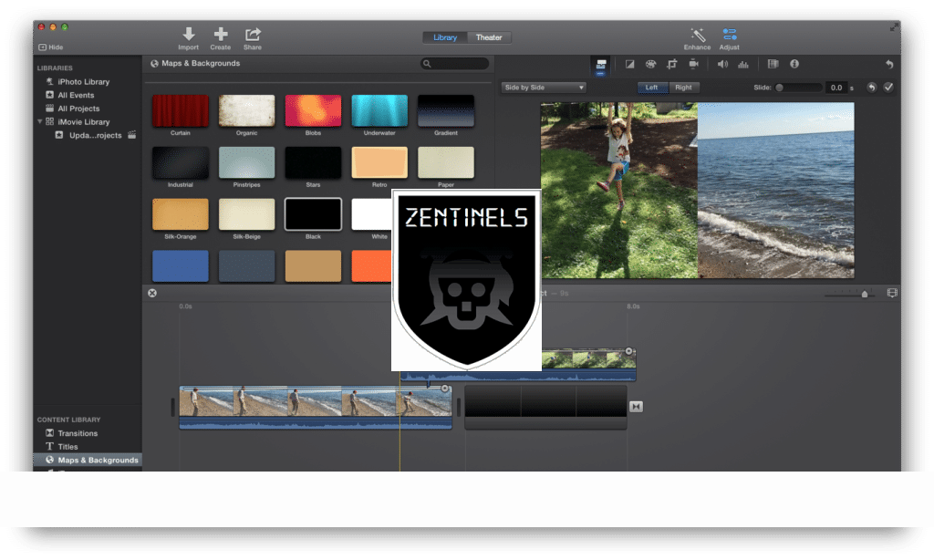Open the Side by Side dropdown
This screenshot has height=560, width=934.
[x=544, y=88]
